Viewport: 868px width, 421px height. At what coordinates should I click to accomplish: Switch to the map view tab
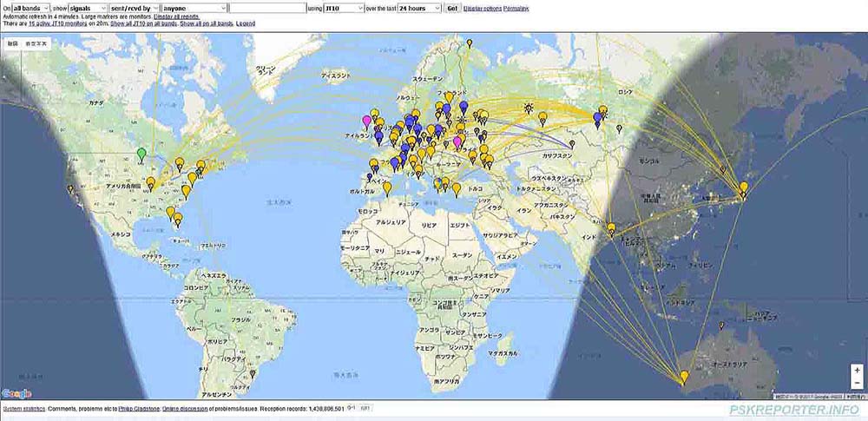tap(12, 42)
